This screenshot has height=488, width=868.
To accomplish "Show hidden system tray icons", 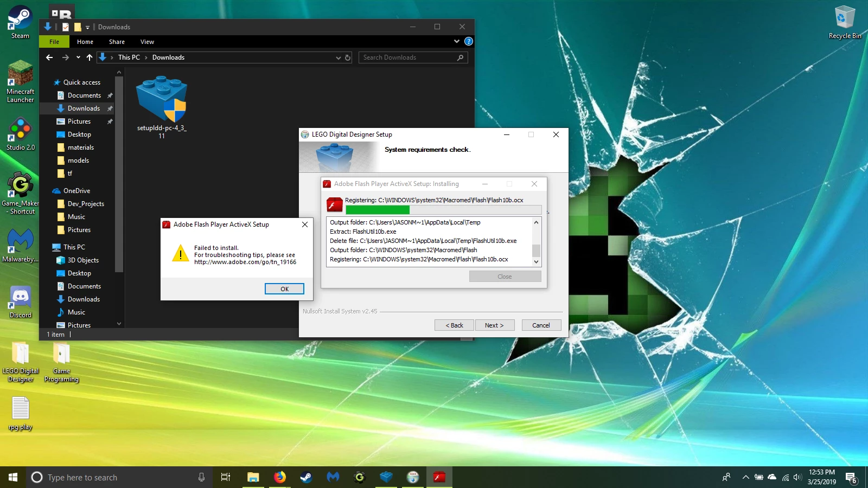I will (745, 477).
